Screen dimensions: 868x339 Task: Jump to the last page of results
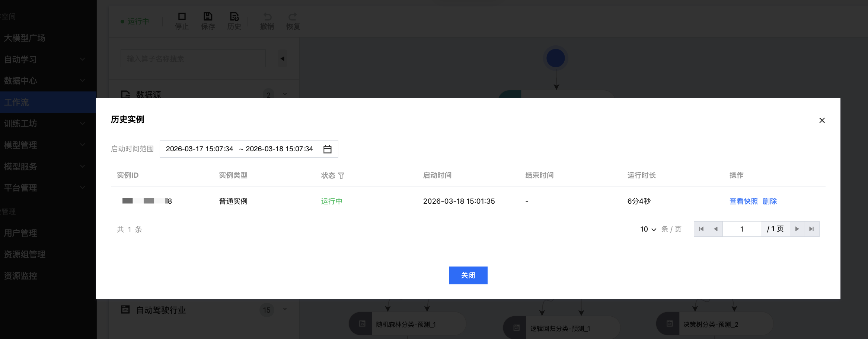[x=811, y=229]
